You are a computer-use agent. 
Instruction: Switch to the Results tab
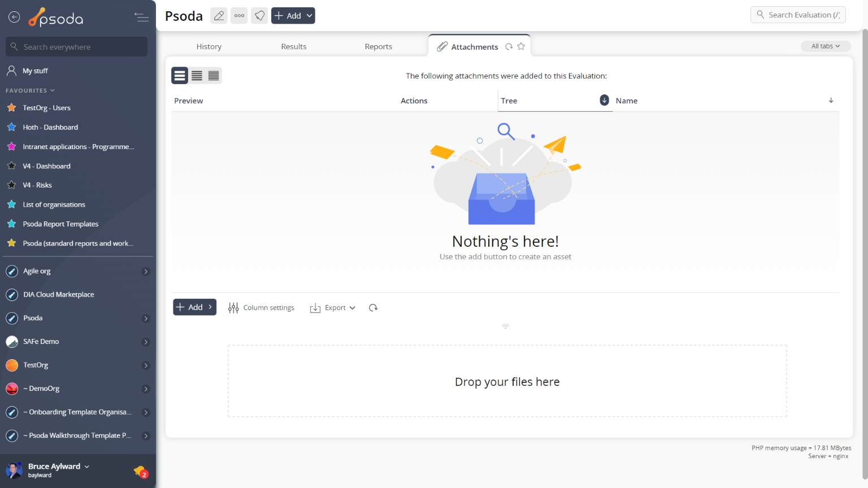[293, 47]
